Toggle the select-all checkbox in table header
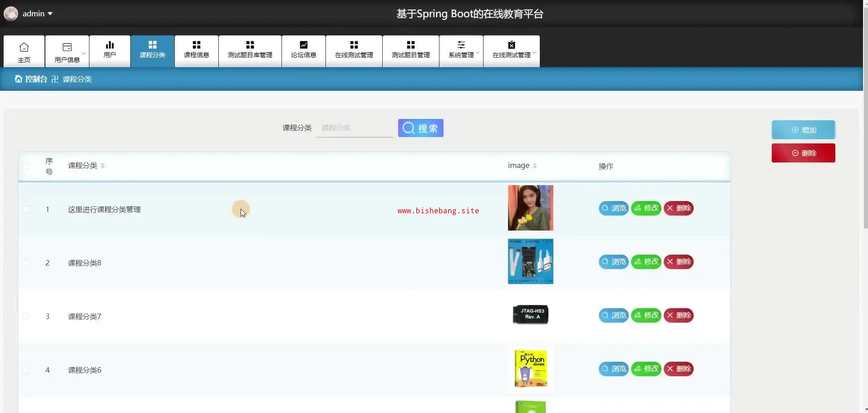 (26, 166)
